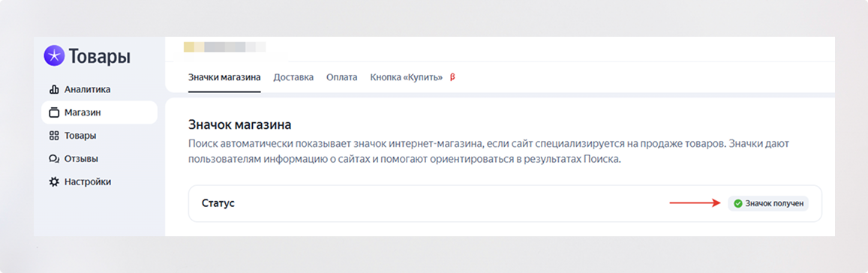Switch to the Оплата tab
The width and height of the screenshot is (868, 273).
click(341, 77)
